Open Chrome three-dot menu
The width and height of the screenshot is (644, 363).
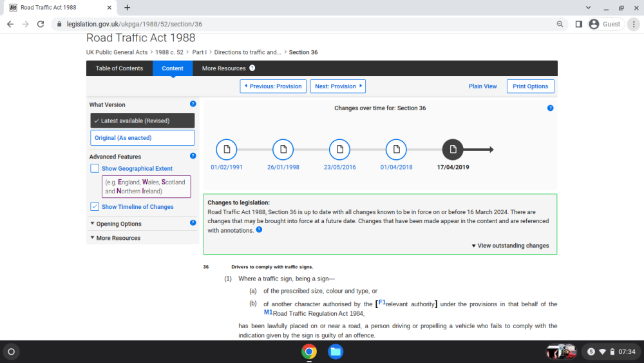[634, 25]
